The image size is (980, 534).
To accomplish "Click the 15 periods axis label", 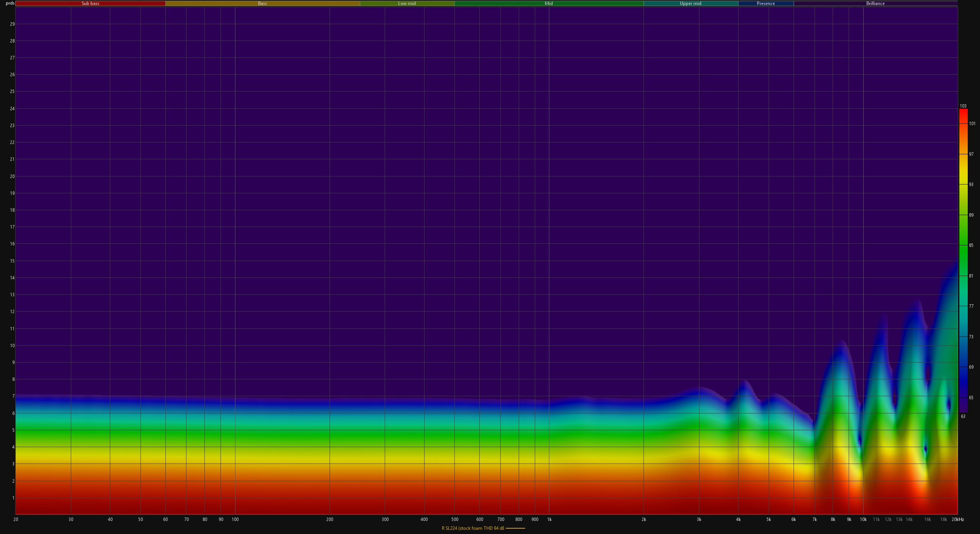I will pyautogui.click(x=12, y=261).
